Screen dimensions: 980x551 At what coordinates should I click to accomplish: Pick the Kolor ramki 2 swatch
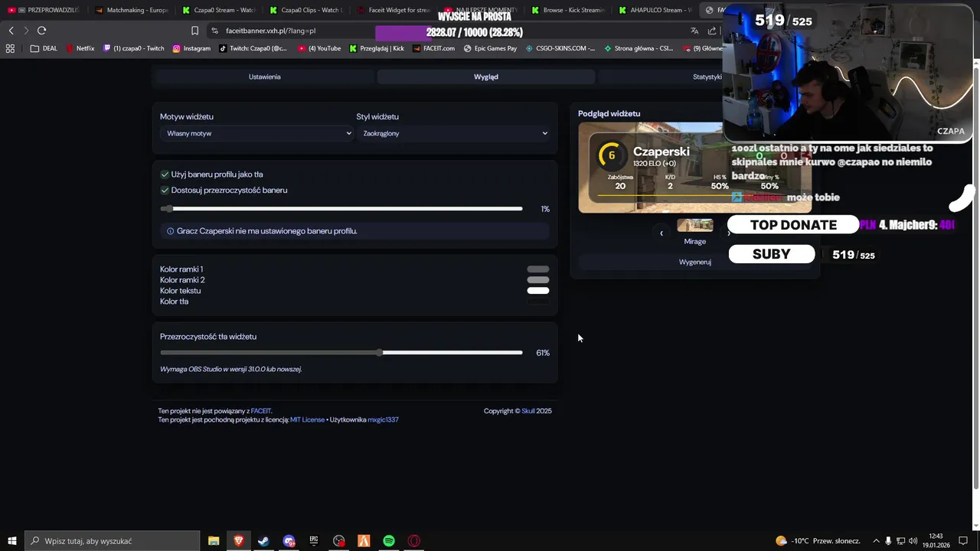(x=538, y=280)
